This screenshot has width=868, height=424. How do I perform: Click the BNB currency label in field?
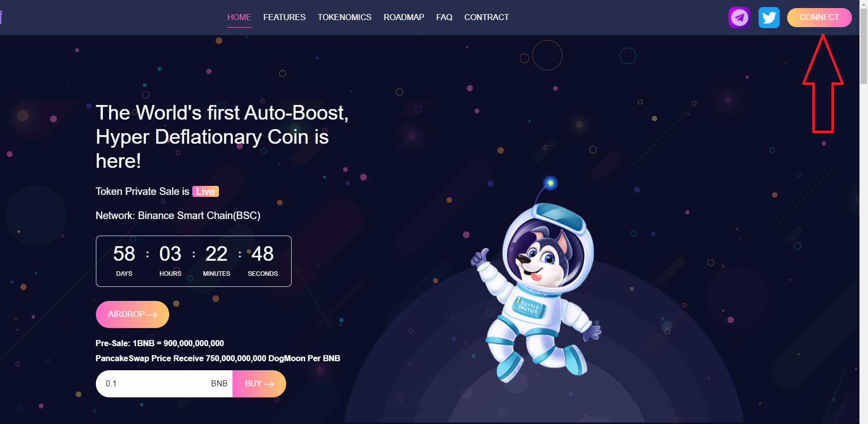(x=219, y=383)
